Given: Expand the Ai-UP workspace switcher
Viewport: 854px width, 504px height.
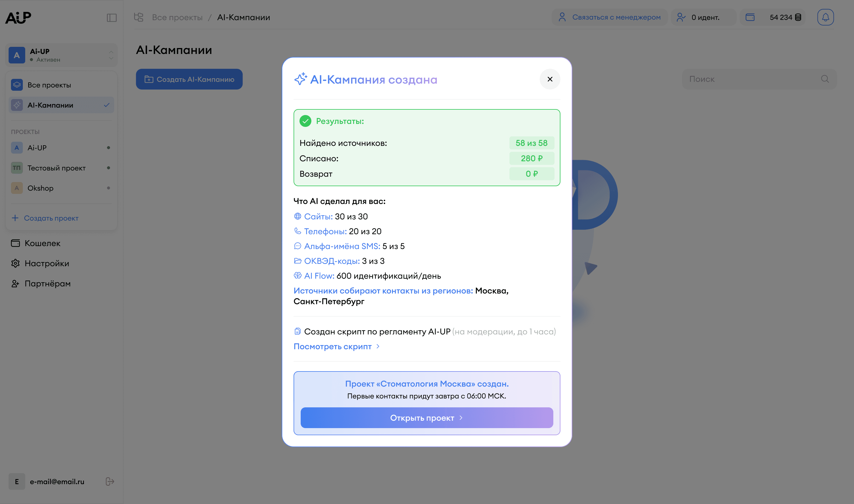Looking at the screenshot, I should click(61, 55).
